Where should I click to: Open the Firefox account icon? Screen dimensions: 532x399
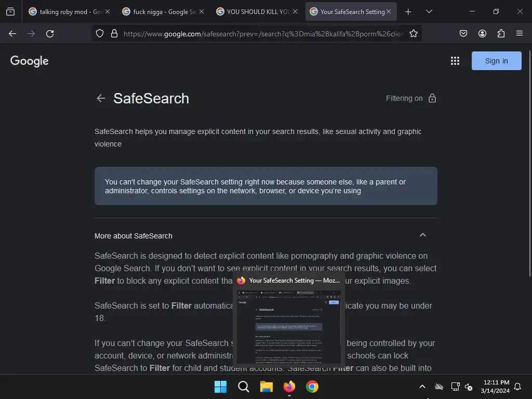[482, 33]
